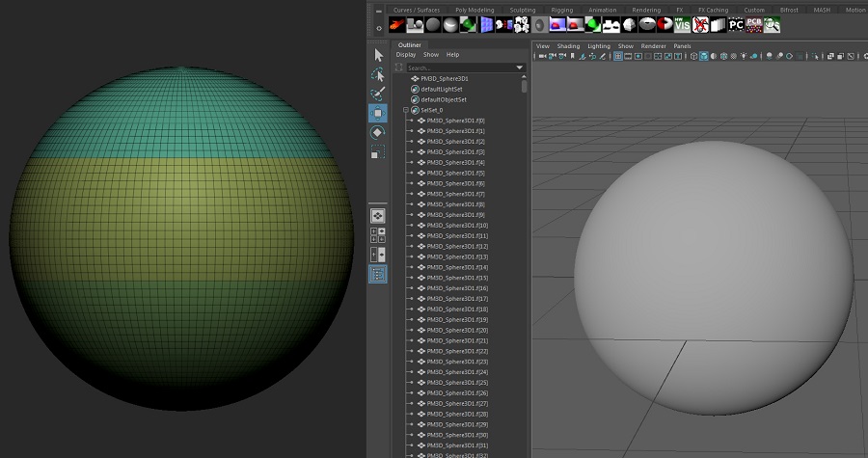868x458 pixels.
Task: Click the flame shelf icon
Action: 397,25
